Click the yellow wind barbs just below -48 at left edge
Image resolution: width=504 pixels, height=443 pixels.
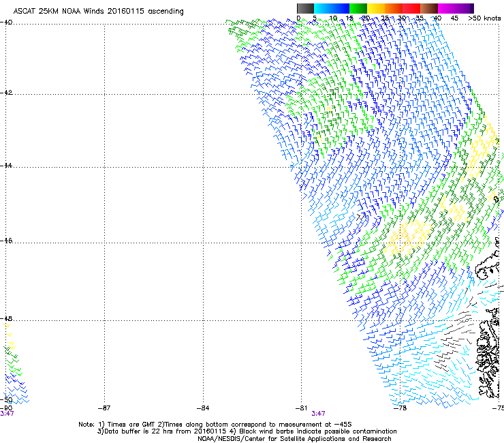(x=9, y=336)
